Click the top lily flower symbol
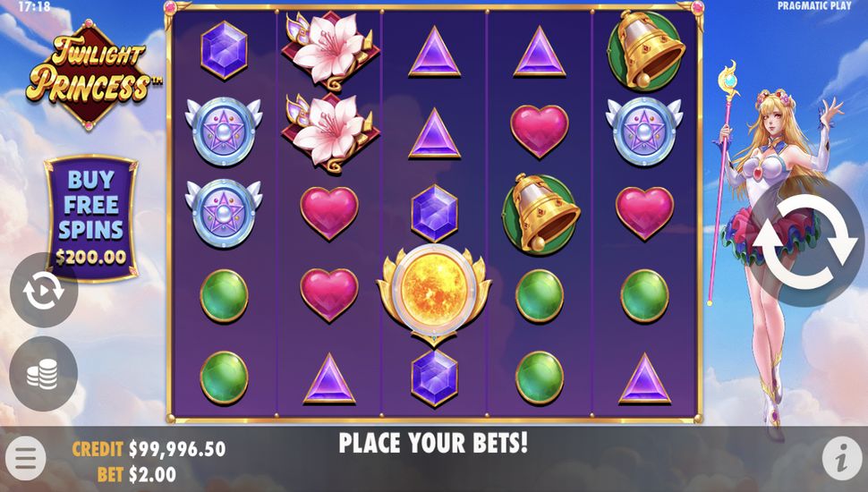The width and height of the screenshot is (868, 492). [330, 49]
